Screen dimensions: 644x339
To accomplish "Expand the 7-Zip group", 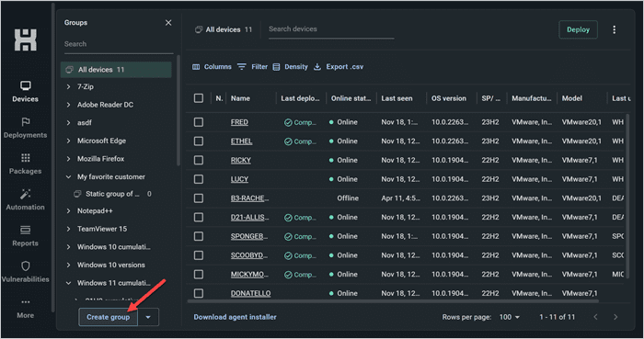I will 69,87.
